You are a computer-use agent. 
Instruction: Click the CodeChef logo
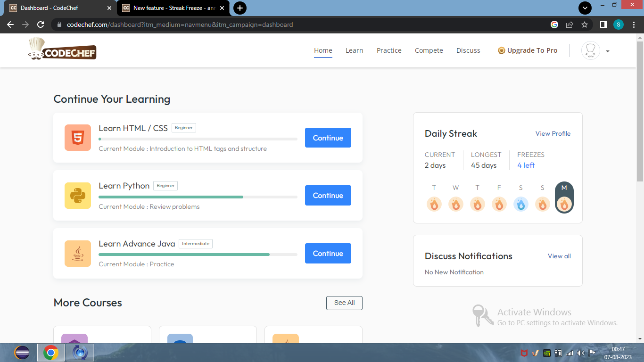click(x=62, y=50)
